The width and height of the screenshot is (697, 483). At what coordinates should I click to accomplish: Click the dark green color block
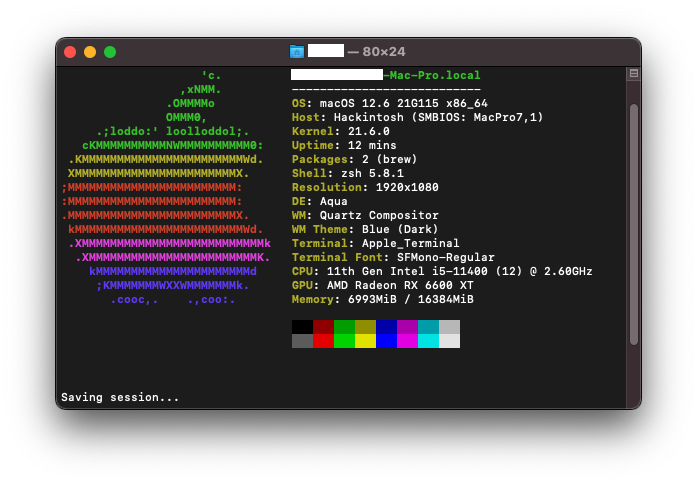point(344,327)
